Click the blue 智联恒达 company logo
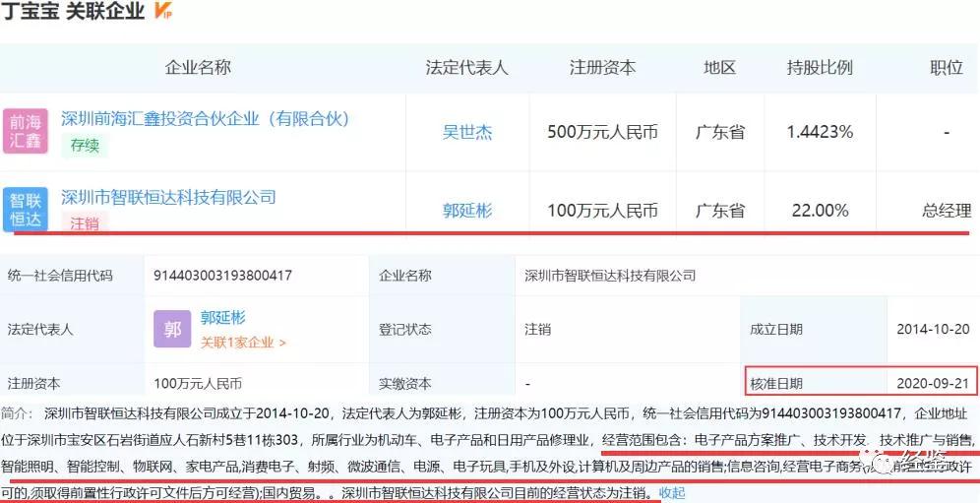This screenshot has height=503, width=980. pos(25,209)
